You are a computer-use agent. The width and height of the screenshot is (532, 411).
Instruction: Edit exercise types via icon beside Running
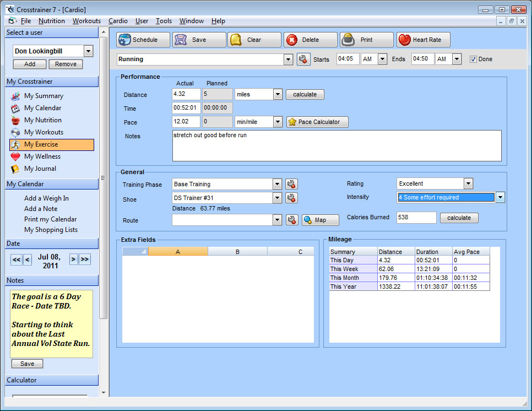[x=303, y=59]
